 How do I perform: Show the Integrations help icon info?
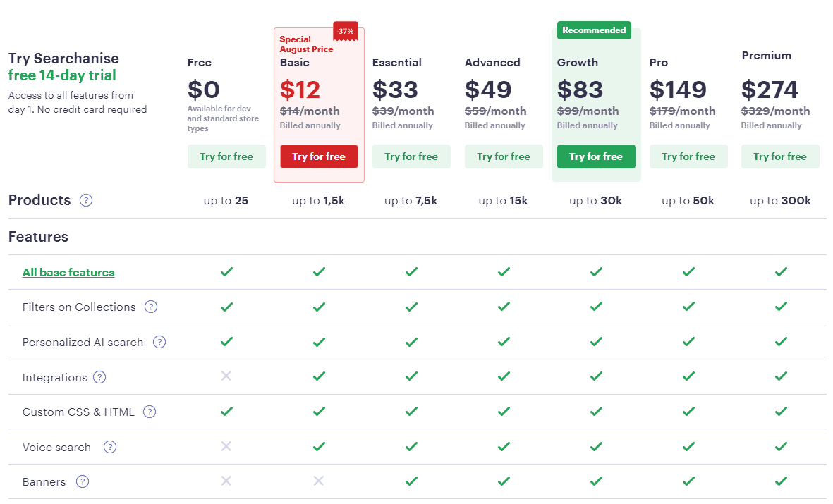click(x=99, y=377)
